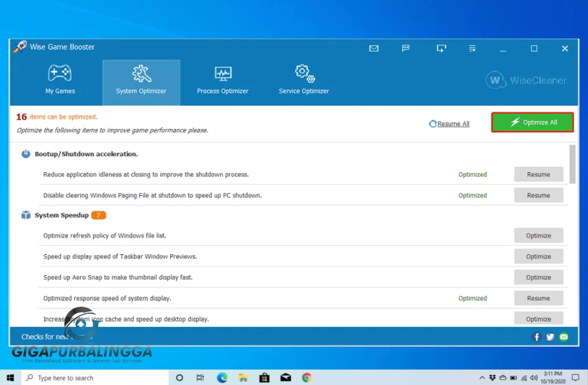Optimize Taskbar Window Previews display speed
Viewport: 588px width, 385px height.
pyautogui.click(x=538, y=256)
